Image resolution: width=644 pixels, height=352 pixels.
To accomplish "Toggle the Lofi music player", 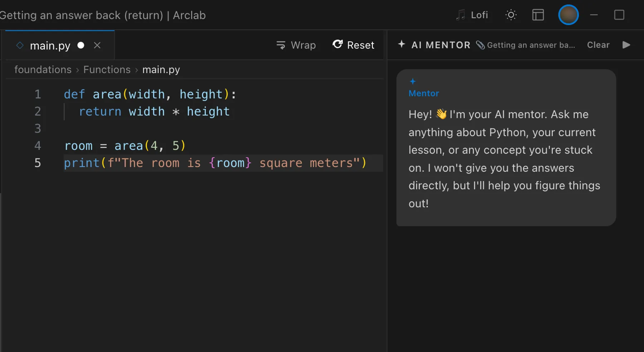I will 472,15.
